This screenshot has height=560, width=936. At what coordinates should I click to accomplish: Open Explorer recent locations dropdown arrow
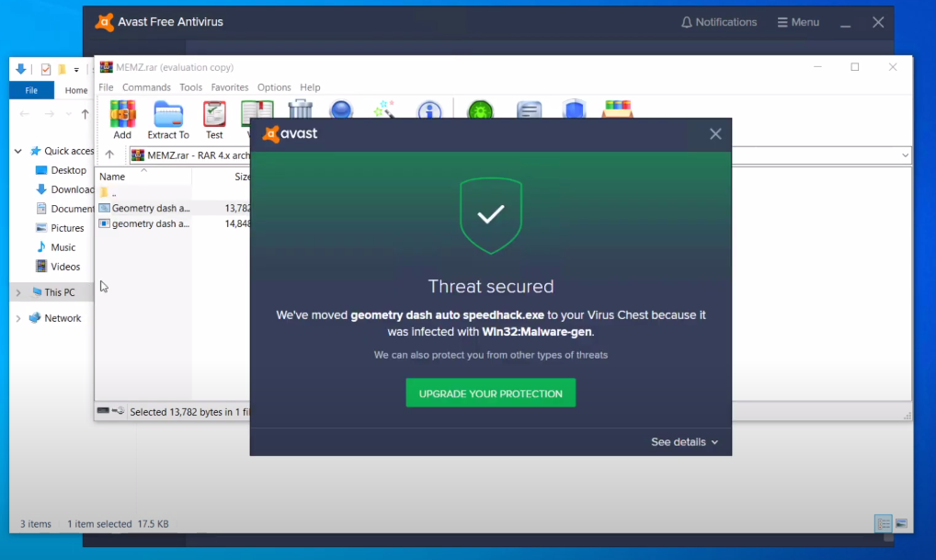click(x=69, y=113)
